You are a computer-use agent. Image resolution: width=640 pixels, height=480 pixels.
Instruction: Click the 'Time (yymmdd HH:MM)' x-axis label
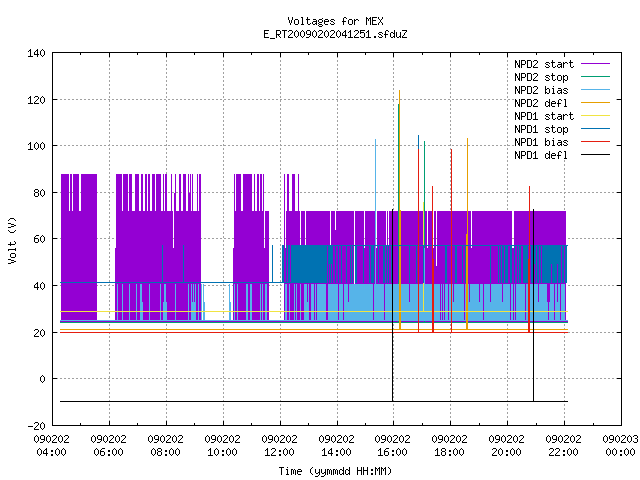click(335, 471)
